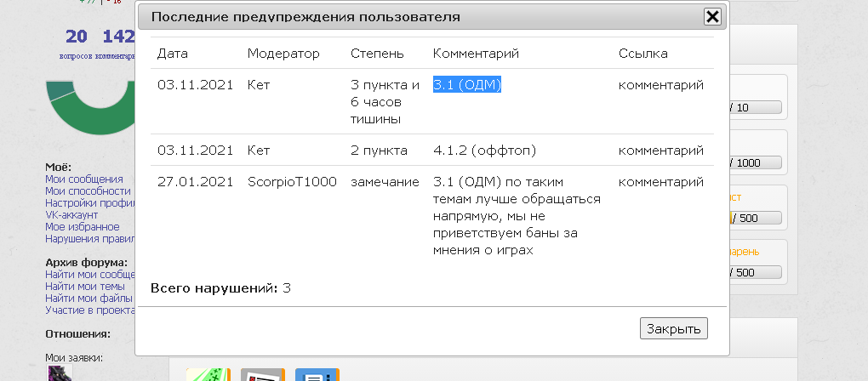The image size is (868, 381).
Task: Click Найти мои сообщения archive link
Action: pyautogui.click(x=90, y=275)
